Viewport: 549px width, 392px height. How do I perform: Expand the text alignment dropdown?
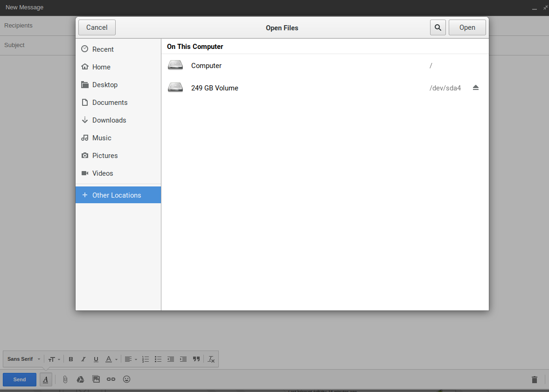[x=131, y=359]
